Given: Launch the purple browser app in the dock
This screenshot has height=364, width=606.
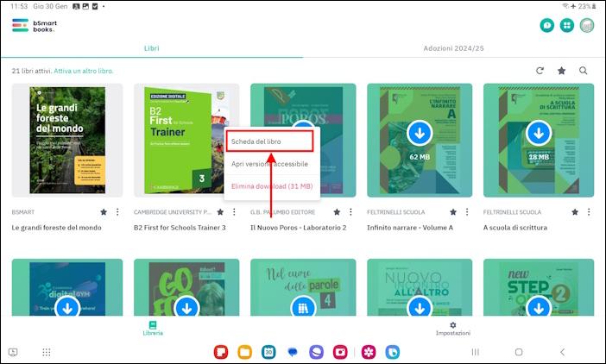Looking at the screenshot, I should point(316,352).
